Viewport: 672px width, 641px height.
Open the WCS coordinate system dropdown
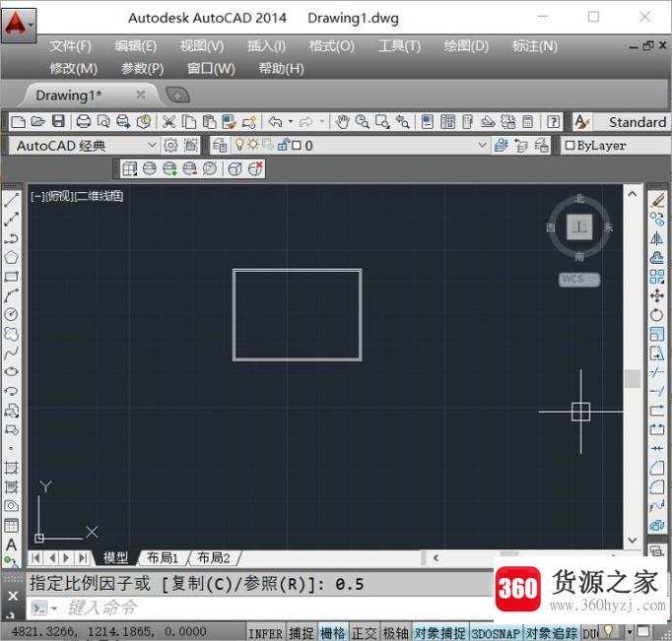[x=579, y=280]
